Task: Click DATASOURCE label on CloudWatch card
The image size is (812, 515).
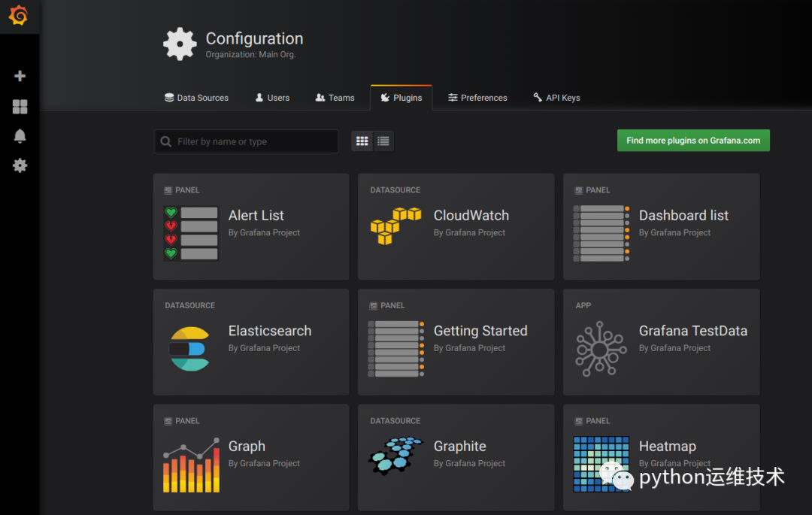Action: point(395,190)
